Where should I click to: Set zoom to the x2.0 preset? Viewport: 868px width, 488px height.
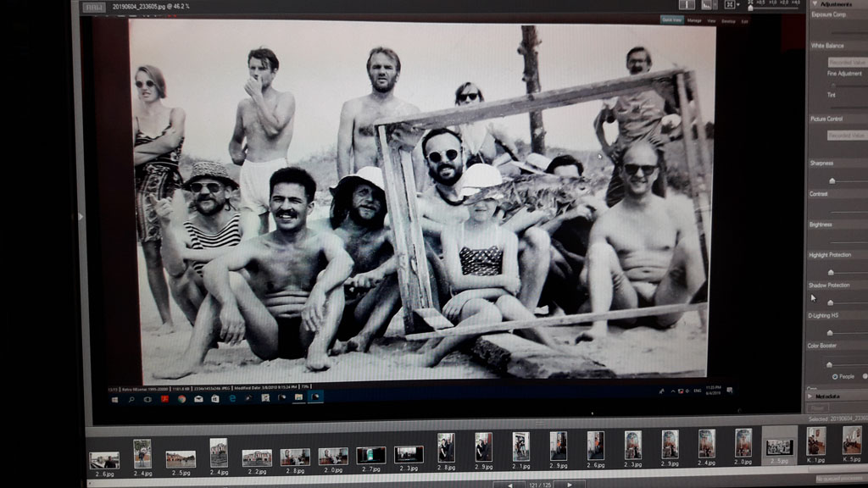point(784,3)
